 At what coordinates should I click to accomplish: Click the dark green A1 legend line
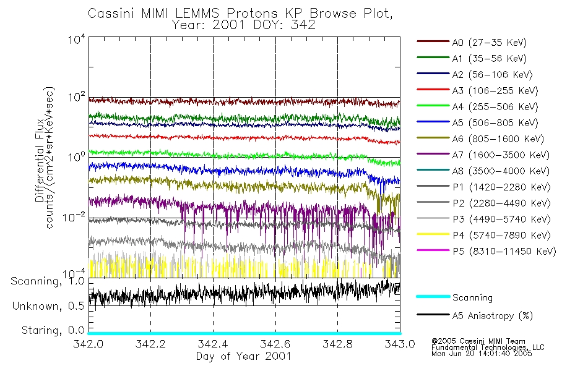pos(433,58)
